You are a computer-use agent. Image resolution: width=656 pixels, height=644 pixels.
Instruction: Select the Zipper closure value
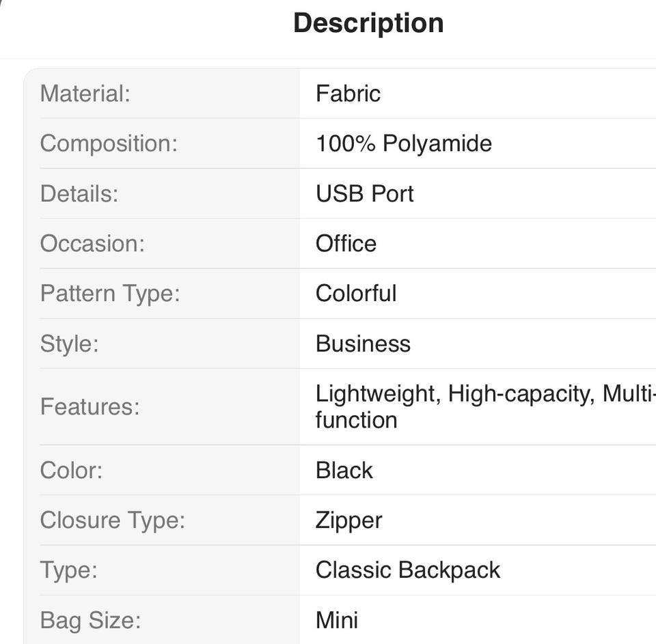348,520
